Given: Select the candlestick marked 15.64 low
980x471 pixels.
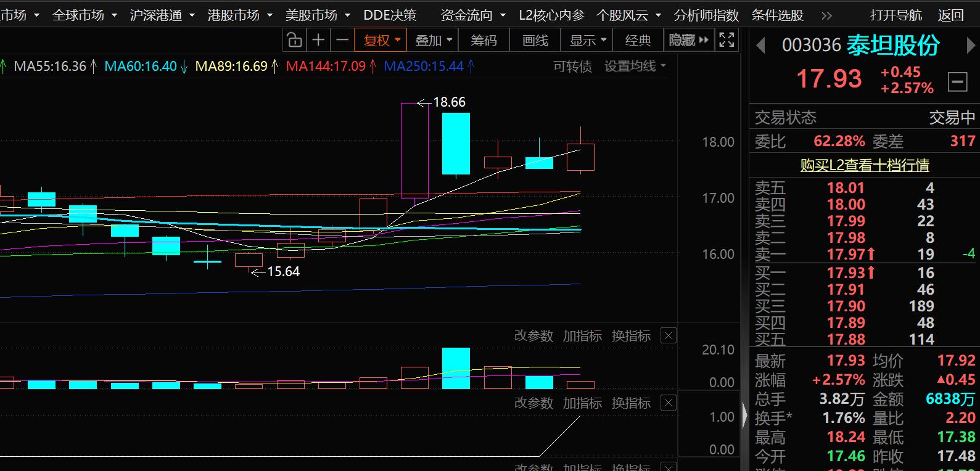Looking at the screenshot, I should 249,260.
